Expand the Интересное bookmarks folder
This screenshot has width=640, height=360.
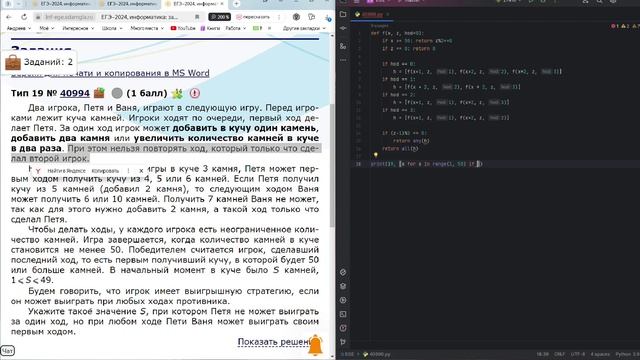[x=78, y=28]
